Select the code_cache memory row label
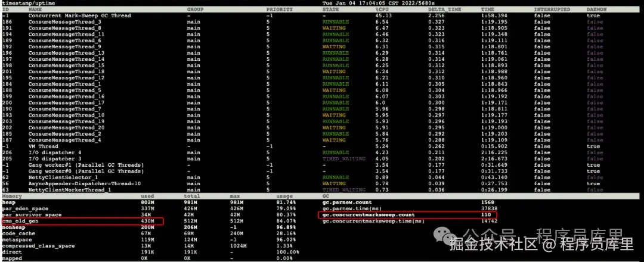644x262 pixels. pos(18,233)
